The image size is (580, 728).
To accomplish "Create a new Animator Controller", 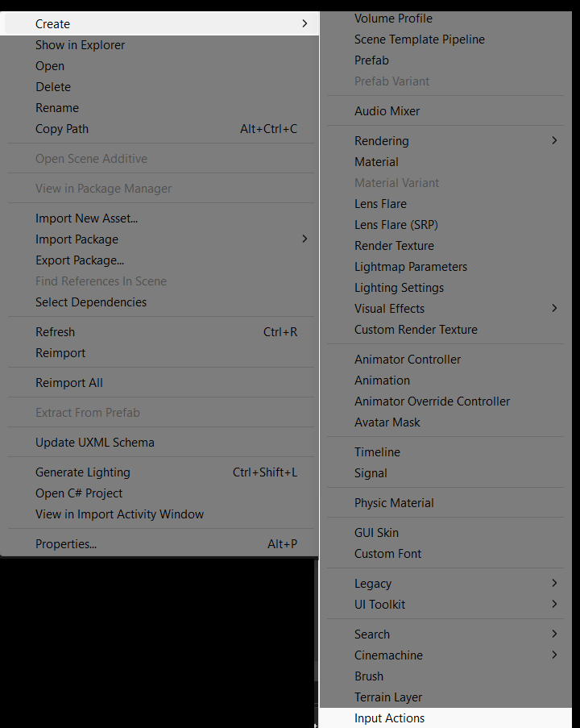I will tap(408, 360).
